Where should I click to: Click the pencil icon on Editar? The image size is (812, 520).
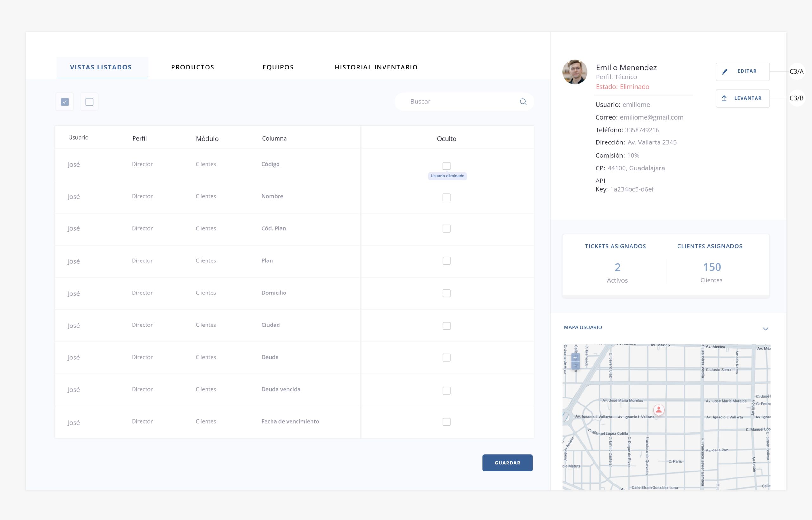724,72
